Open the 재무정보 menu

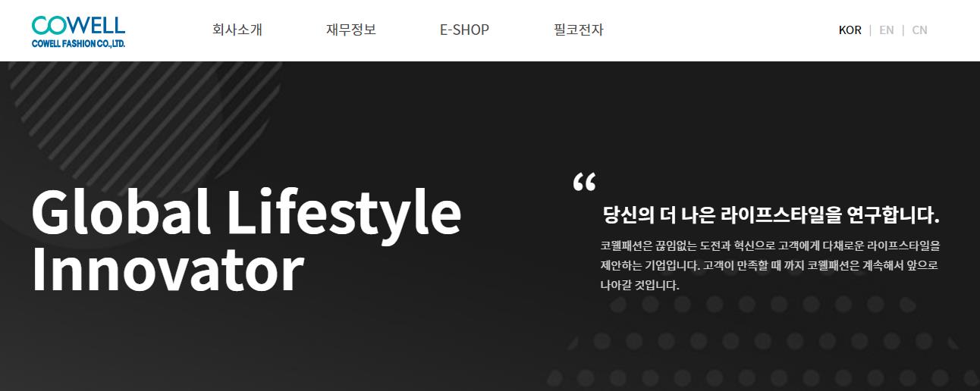point(351,30)
